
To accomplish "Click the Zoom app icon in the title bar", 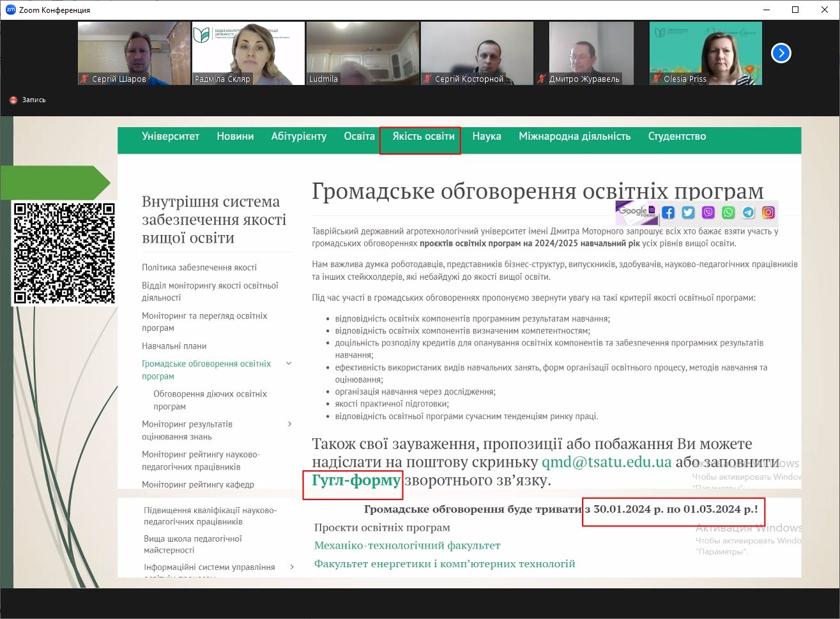I will coord(10,10).
